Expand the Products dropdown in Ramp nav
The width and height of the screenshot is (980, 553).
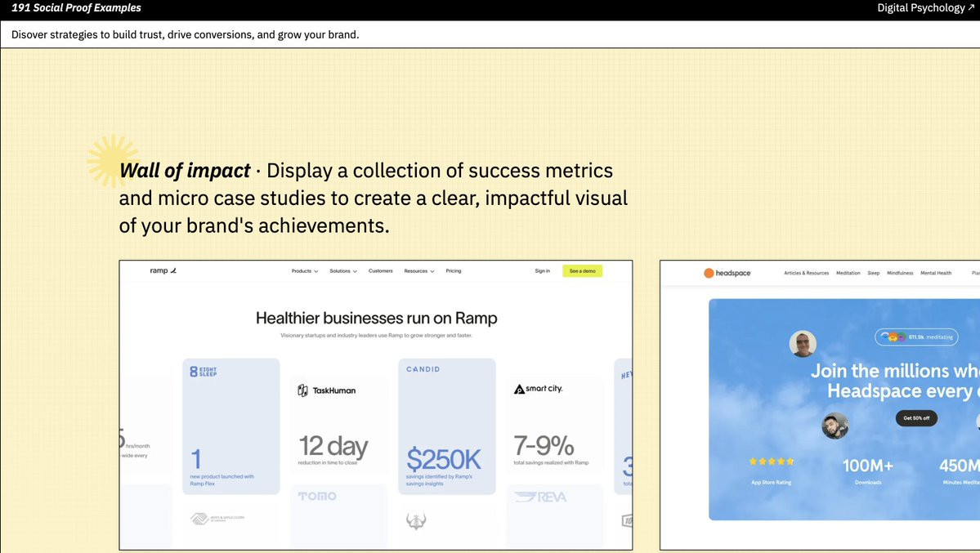[x=305, y=271]
